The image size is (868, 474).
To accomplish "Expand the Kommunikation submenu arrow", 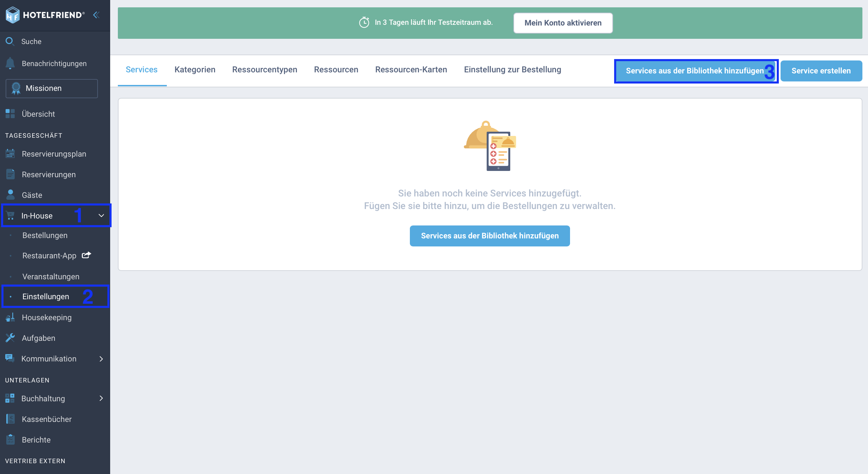I will click(x=101, y=359).
